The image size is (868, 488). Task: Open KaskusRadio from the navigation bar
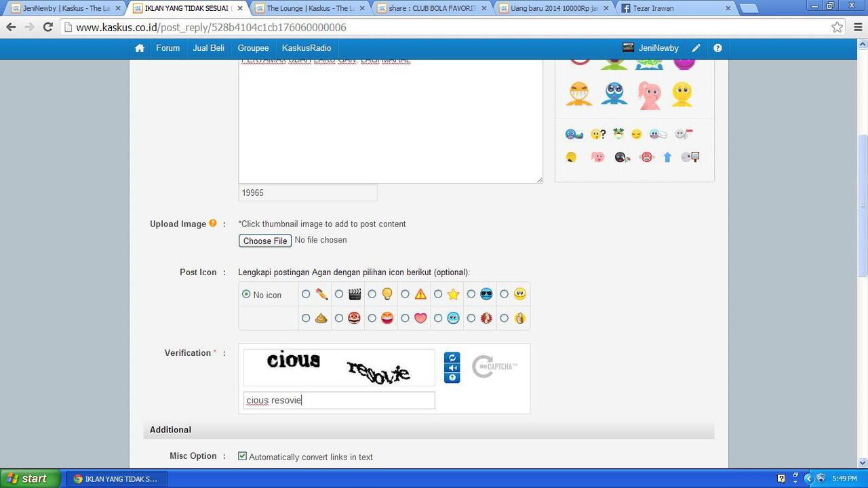307,48
